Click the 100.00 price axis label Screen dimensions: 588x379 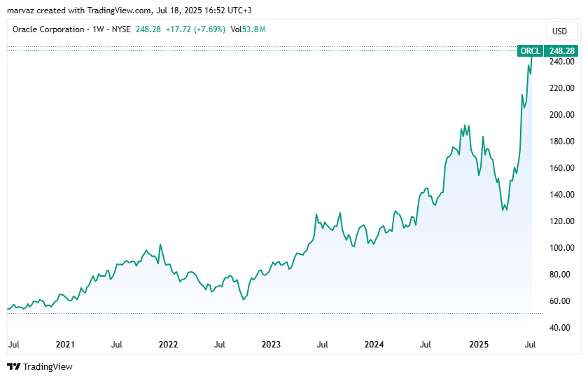[561, 248]
